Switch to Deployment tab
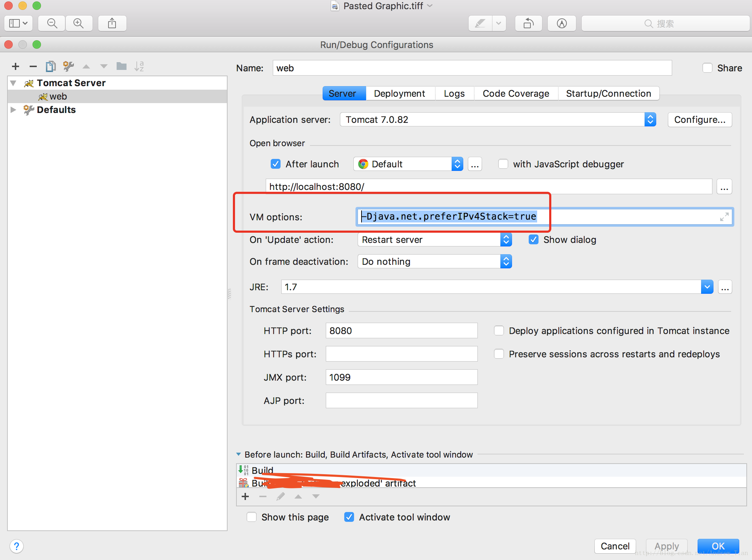752x560 pixels. click(x=400, y=94)
